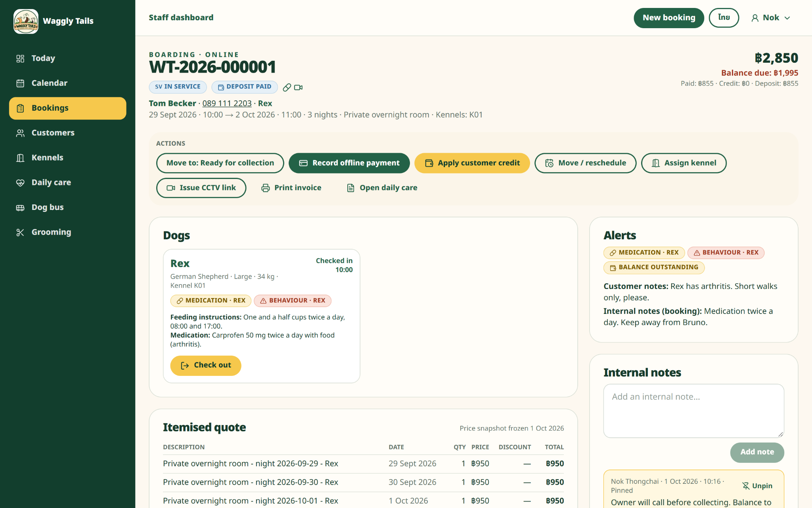This screenshot has height=508, width=812.
Task: Click the Dog bus icon
Action: (20, 208)
